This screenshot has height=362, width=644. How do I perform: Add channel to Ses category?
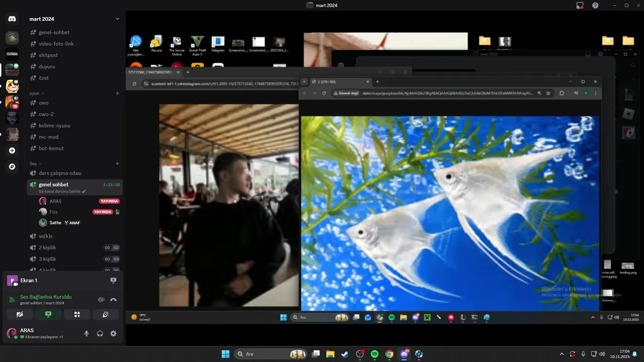[117, 163]
